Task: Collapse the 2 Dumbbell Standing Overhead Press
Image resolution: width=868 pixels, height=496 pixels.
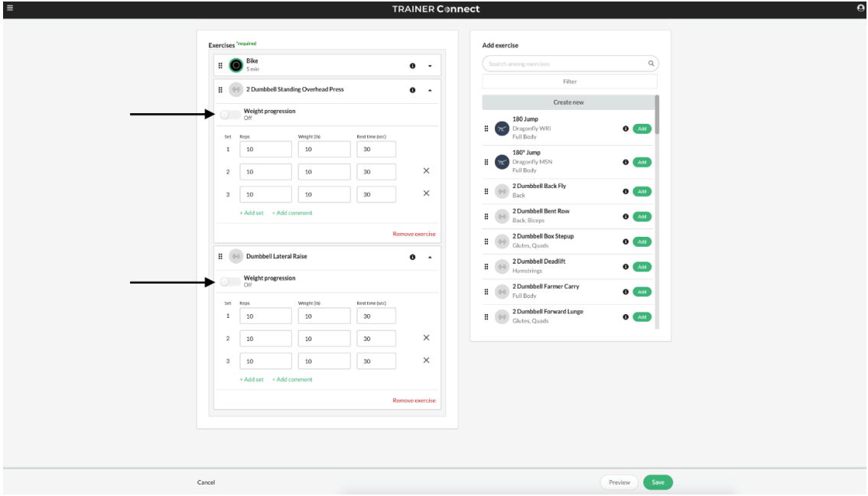Action: (x=430, y=90)
